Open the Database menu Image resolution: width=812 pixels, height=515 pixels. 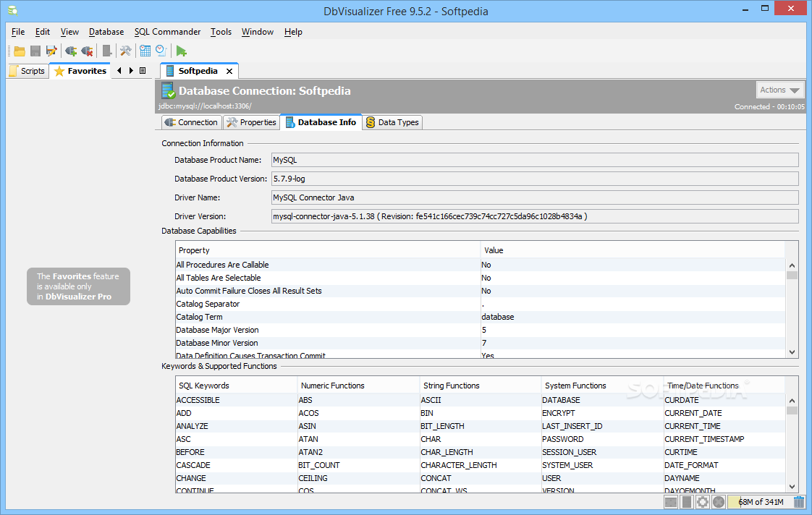pos(106,32)
